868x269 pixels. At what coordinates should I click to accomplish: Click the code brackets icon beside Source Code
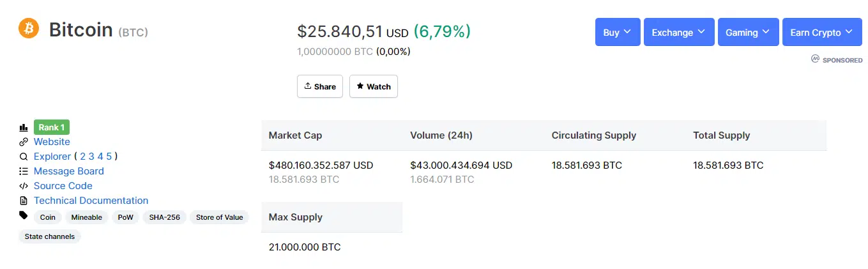[24, 186]
